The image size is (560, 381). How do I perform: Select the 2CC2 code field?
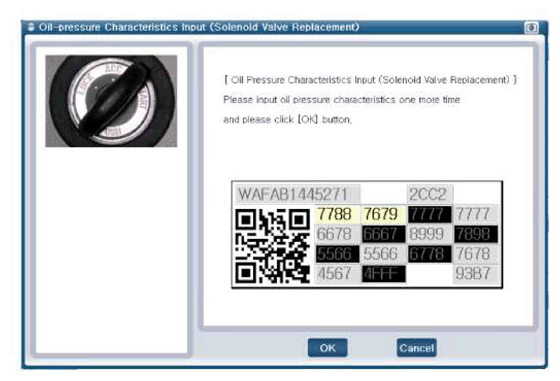pos(430,195)
